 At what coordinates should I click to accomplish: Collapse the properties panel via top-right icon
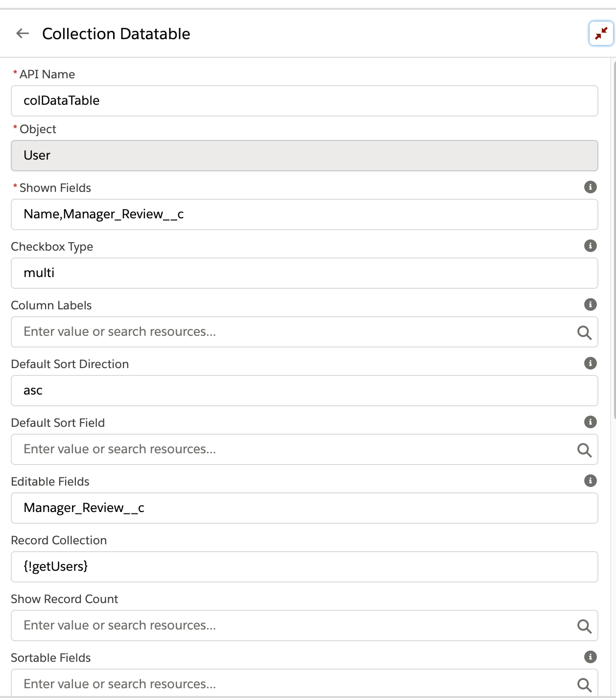click(x=601, y=33)
